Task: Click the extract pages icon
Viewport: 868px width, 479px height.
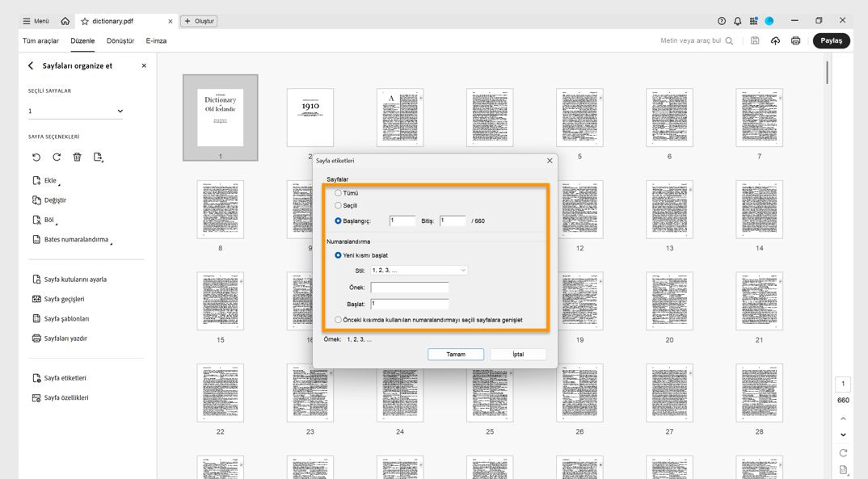Action: click(98, 157)
